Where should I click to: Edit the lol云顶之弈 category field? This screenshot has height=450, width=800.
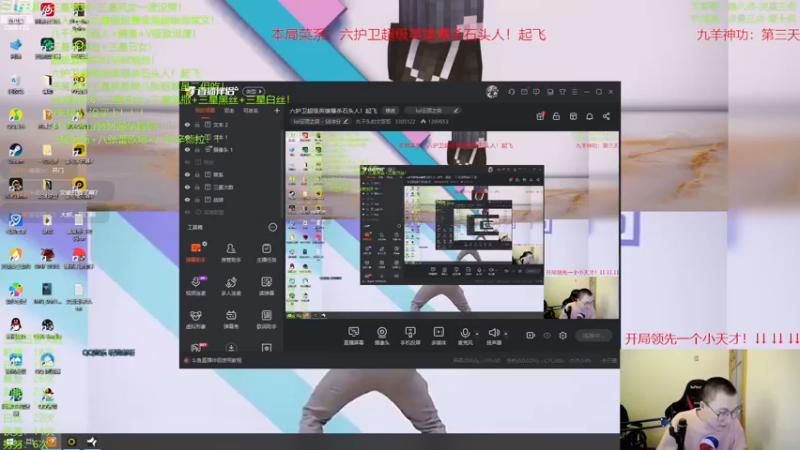(x=433, y=110)
